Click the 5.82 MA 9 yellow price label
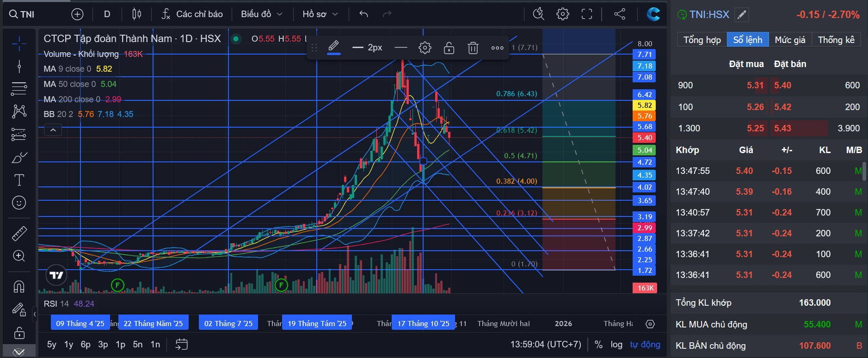 coord(645,105)
